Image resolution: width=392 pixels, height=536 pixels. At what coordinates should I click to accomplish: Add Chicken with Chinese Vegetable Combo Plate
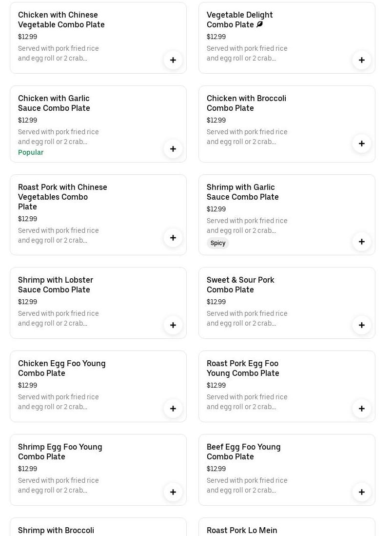173,60
